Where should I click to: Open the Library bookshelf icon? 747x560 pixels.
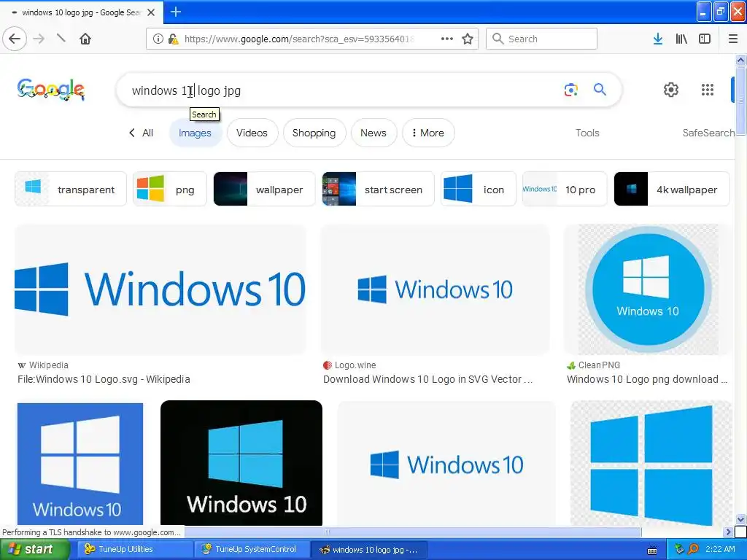[681, 39]
